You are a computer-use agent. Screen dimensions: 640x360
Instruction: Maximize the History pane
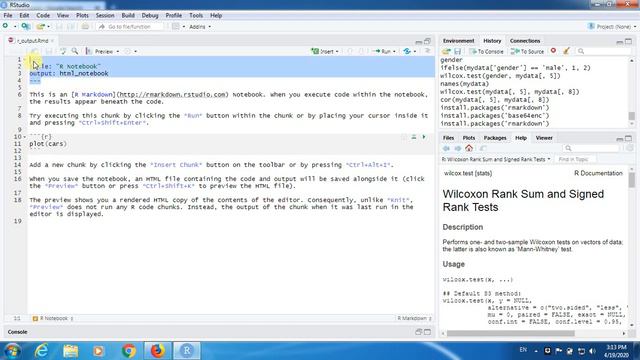(x=629, y=41)
